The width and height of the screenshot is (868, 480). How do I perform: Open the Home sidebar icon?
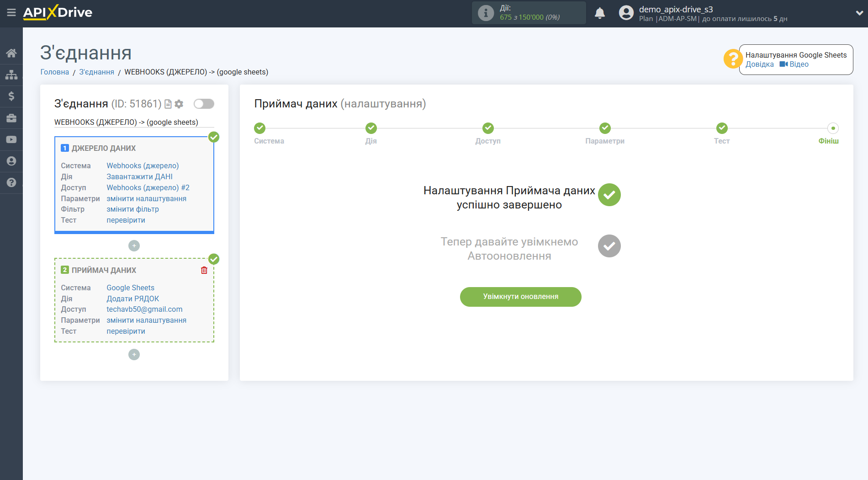click(x=11, y=53)
